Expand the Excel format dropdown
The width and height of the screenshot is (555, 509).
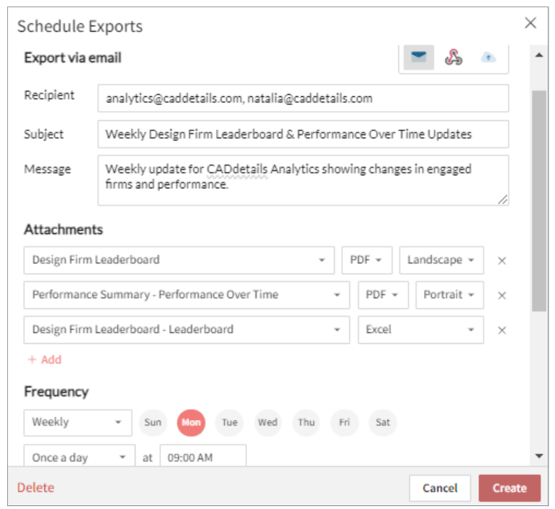[420, 330]
